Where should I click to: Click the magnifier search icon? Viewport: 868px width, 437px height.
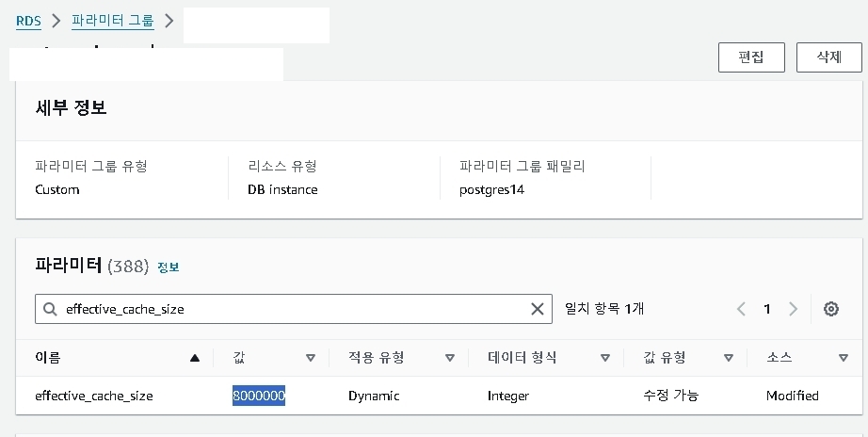click(x=50, y=309)
